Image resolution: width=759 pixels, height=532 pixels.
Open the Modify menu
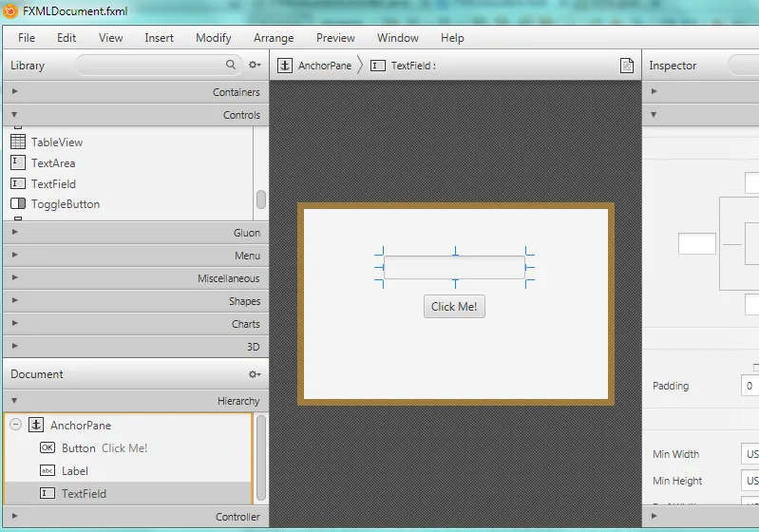click(214, 38)
